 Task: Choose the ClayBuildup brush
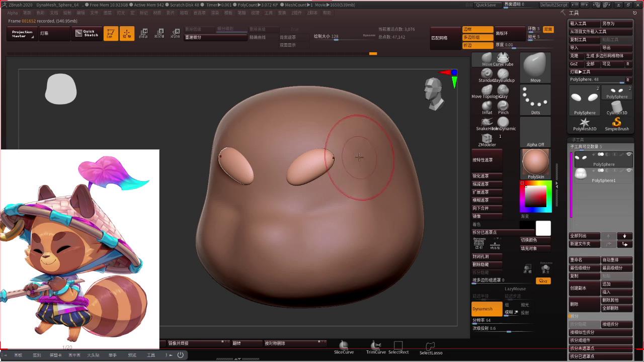point(503,74)
